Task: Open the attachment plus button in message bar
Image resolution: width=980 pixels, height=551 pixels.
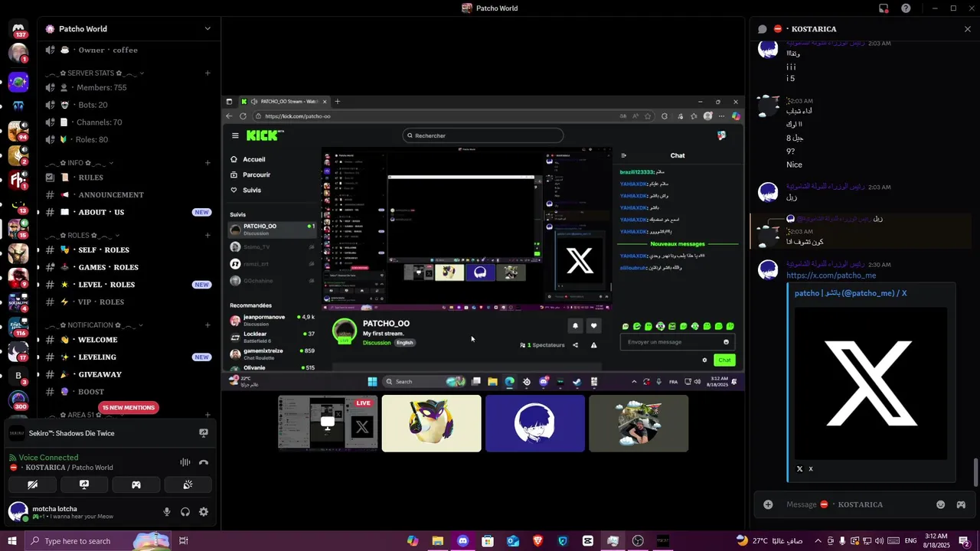Action: click(768, 504)
